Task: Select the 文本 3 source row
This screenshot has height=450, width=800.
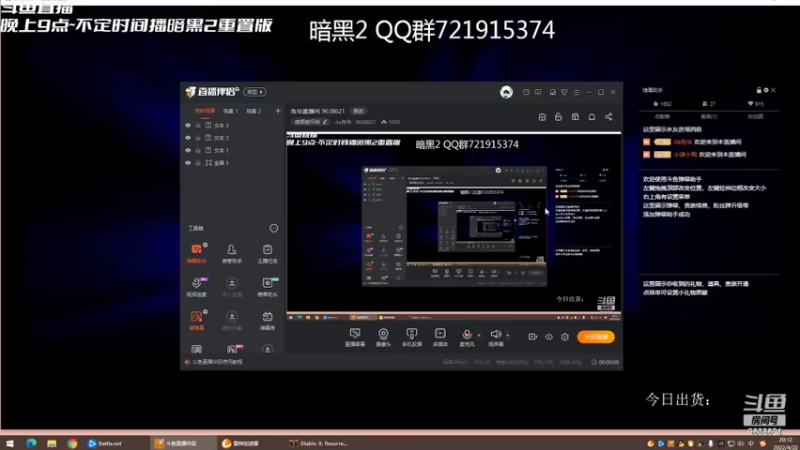Action: (232, 125)
